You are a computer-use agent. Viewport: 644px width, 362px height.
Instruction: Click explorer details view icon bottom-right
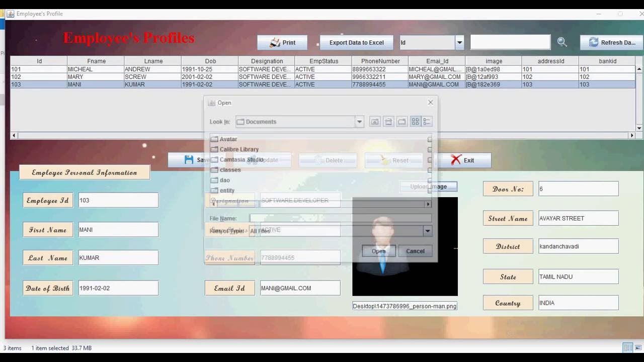(x=628, y=348)
